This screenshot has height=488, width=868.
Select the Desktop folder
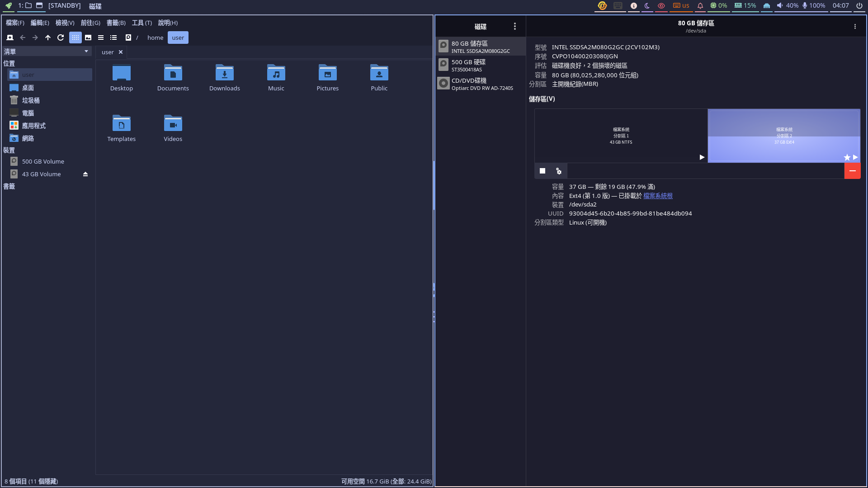coord(122,78)
